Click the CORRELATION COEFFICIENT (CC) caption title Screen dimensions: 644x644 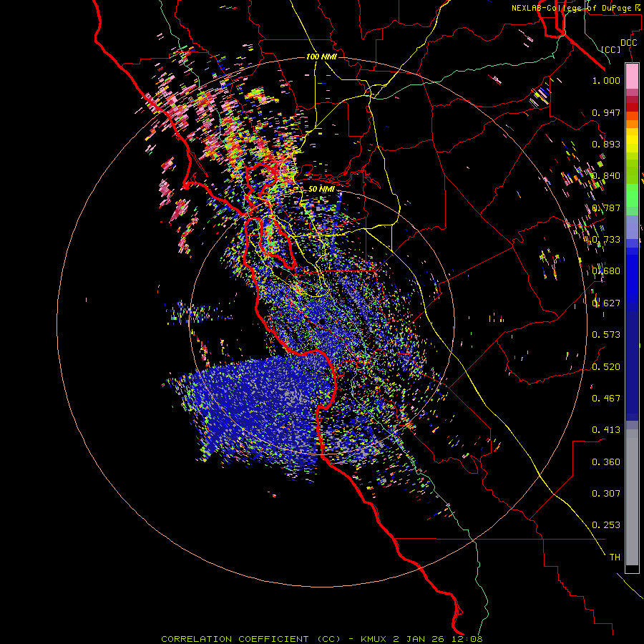(251, 639)
